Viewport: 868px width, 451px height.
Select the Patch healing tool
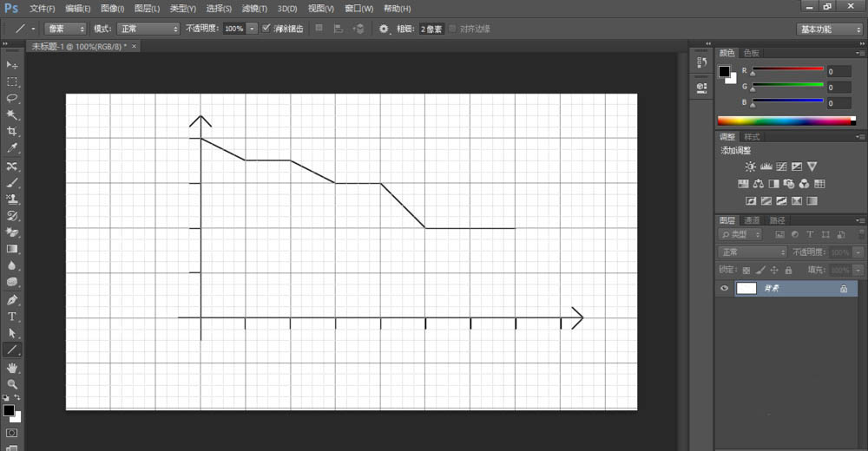click(x=11, y=166)
